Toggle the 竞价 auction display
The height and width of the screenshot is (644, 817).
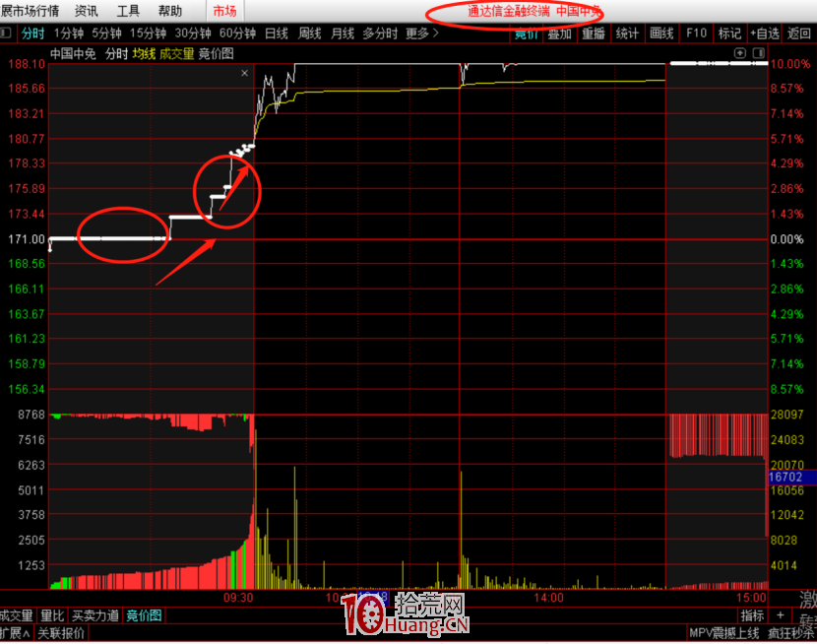(x=527, y=33)
